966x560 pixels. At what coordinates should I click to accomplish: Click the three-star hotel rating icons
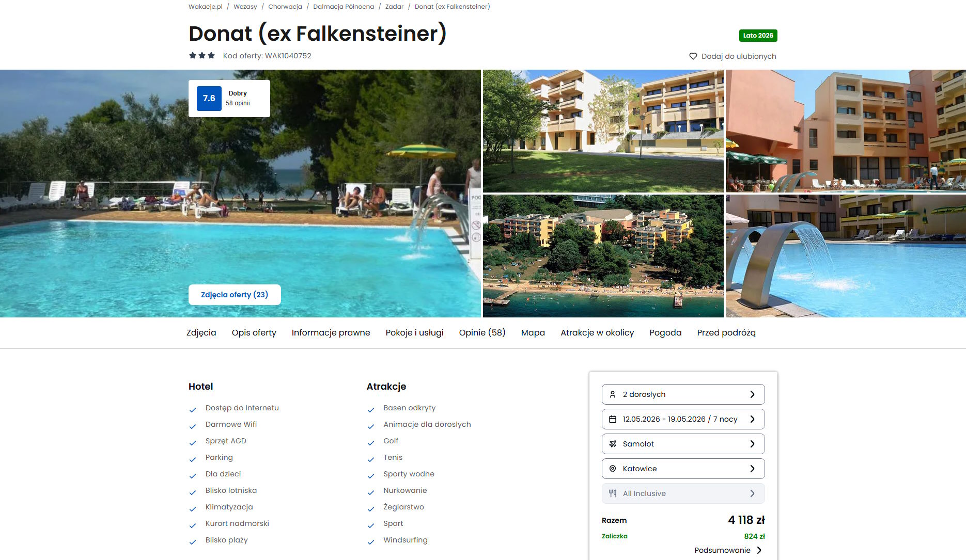(x=202, y=55)
